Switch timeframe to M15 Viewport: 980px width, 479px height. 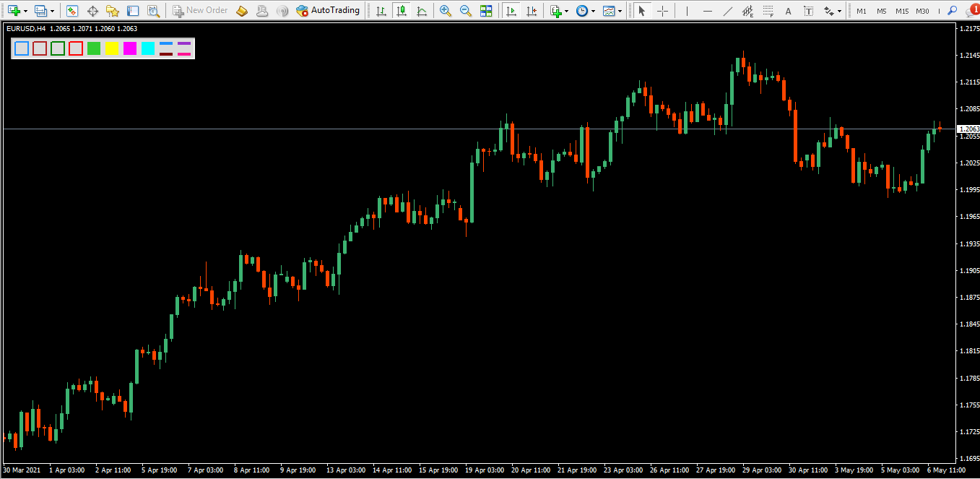(x=902, y=11)
